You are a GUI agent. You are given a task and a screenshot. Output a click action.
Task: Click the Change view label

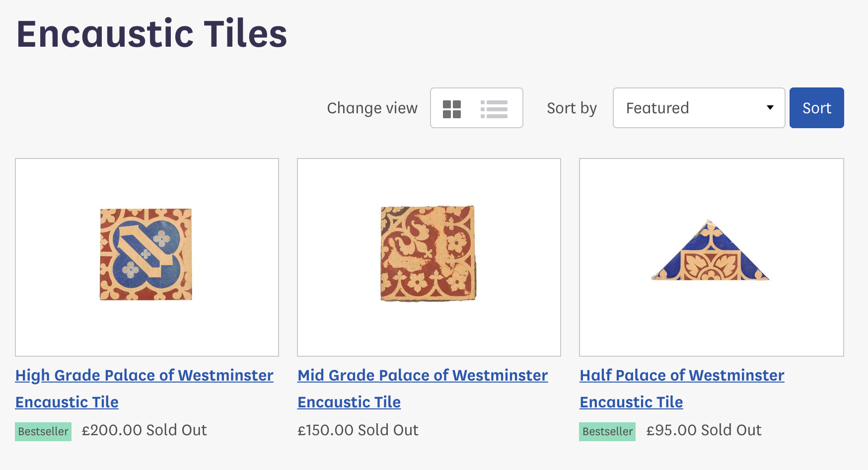(372, 108)
